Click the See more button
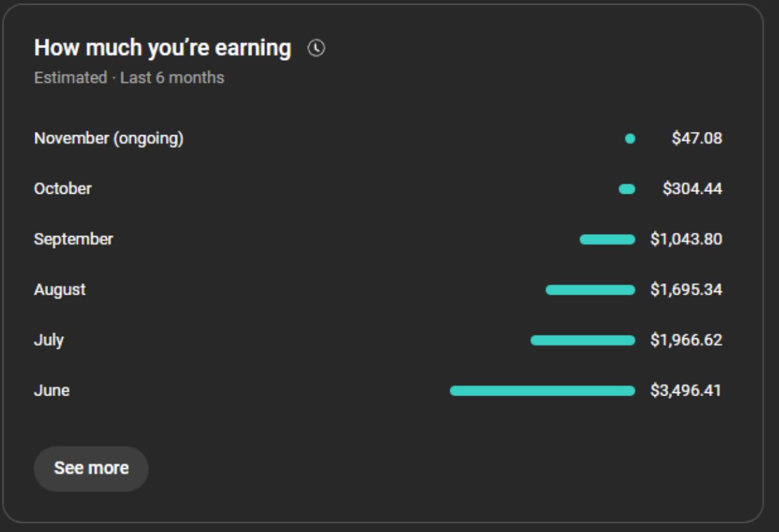The width and height of the screenshot is (779, 532). coord(91,469)
